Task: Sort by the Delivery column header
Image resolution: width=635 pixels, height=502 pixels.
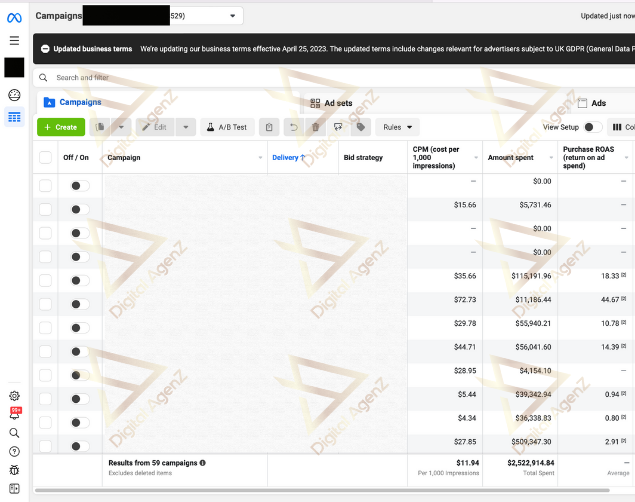Action: 288,157
